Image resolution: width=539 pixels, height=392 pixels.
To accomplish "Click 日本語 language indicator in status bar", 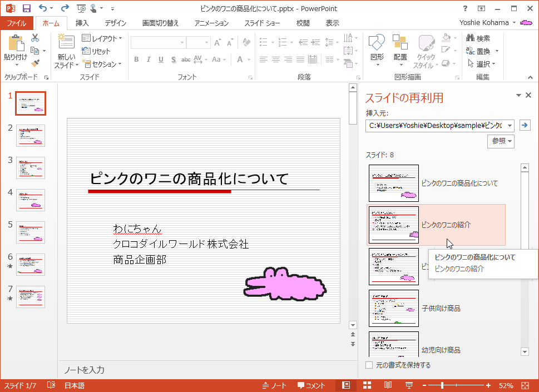I will 75,385.
